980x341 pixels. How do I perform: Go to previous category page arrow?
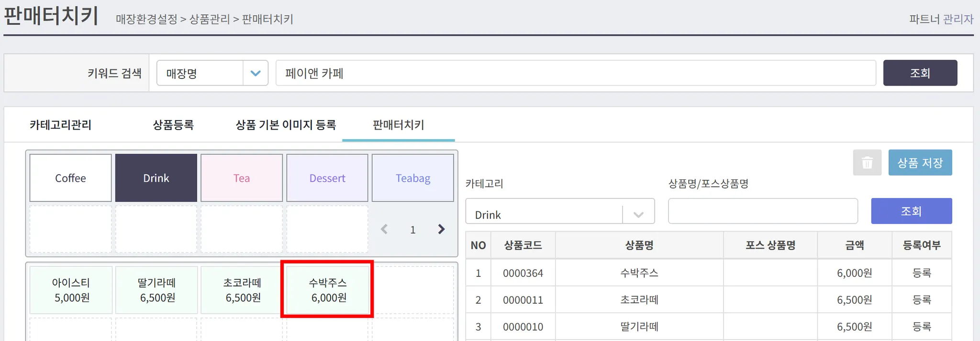tap(384, 230)
